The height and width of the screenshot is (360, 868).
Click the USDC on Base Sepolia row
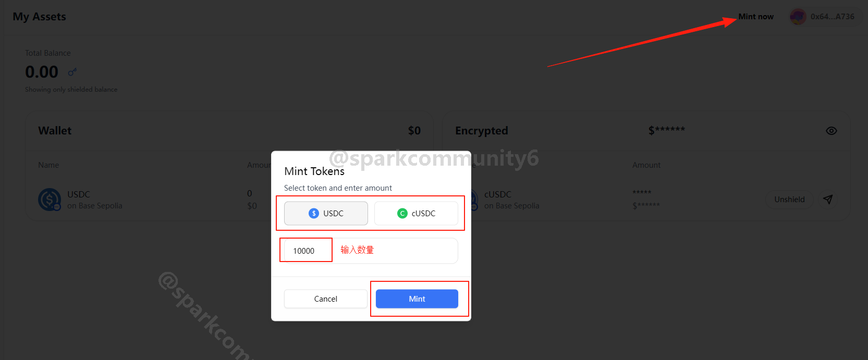[229, 200]
